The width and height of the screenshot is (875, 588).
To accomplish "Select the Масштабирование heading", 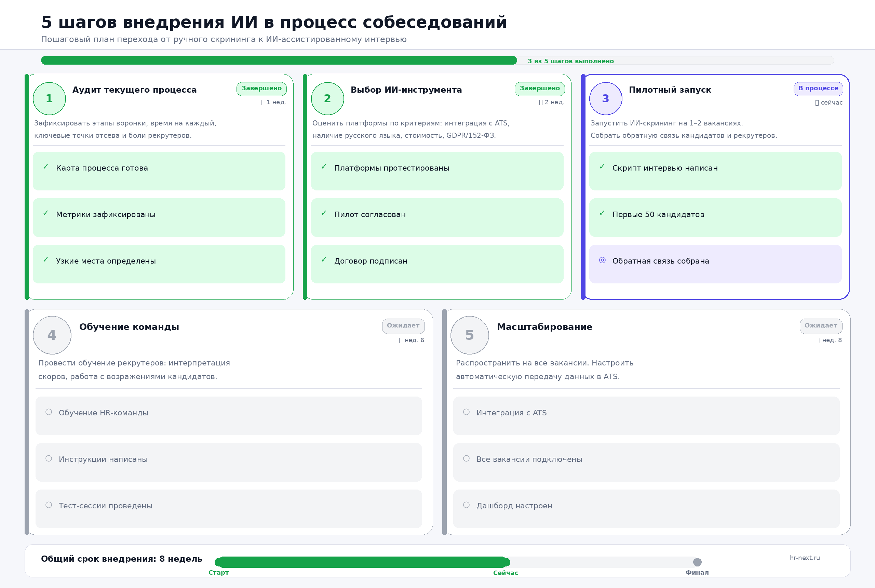I will (x=545, y=327).
